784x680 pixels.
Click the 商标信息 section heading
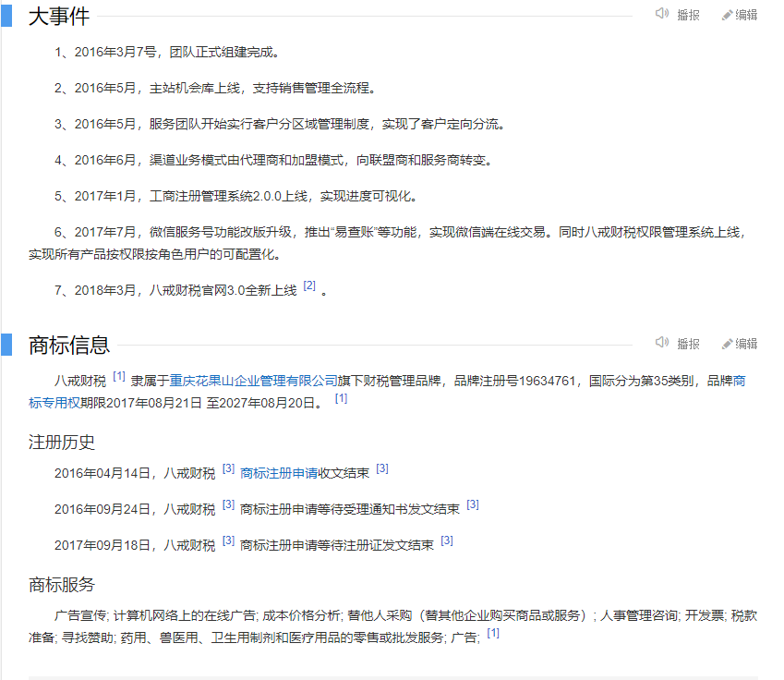click(x=69, y=346)
